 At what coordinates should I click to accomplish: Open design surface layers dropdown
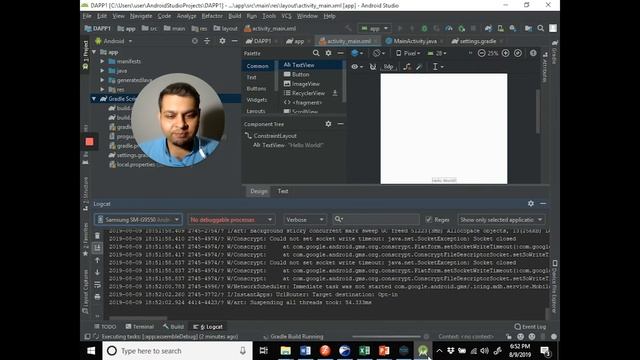[x=357, y=53]
